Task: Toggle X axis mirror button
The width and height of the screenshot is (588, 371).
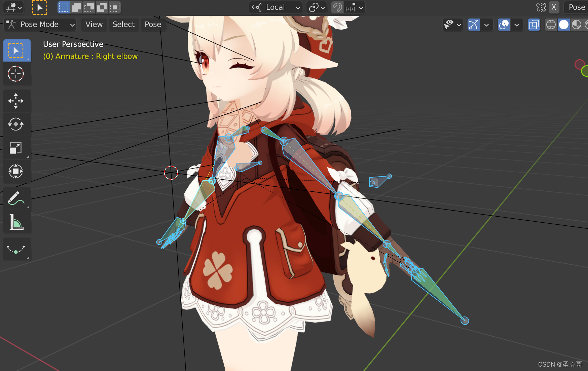Action: coord(554,7)
